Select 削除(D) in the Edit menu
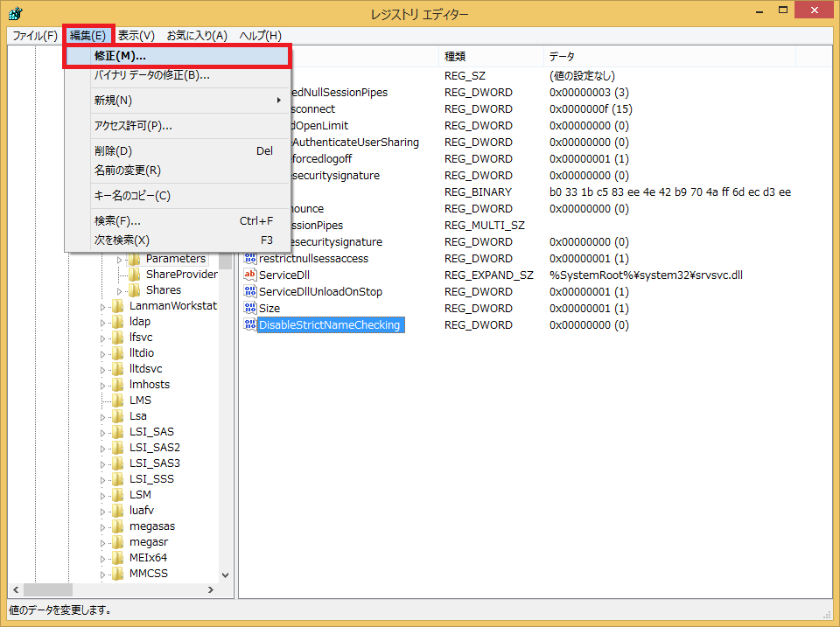Viewport: 840px width, 627px height. coord(177,150)
